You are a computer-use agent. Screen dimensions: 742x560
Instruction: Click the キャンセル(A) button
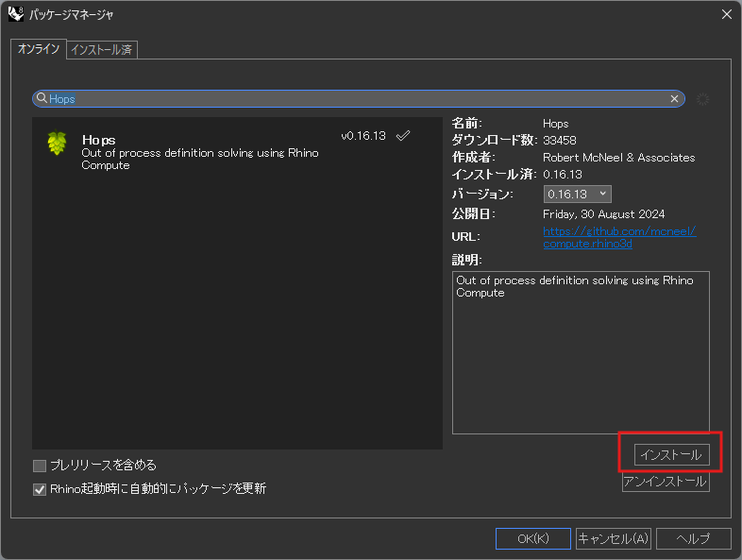[613, 538]
